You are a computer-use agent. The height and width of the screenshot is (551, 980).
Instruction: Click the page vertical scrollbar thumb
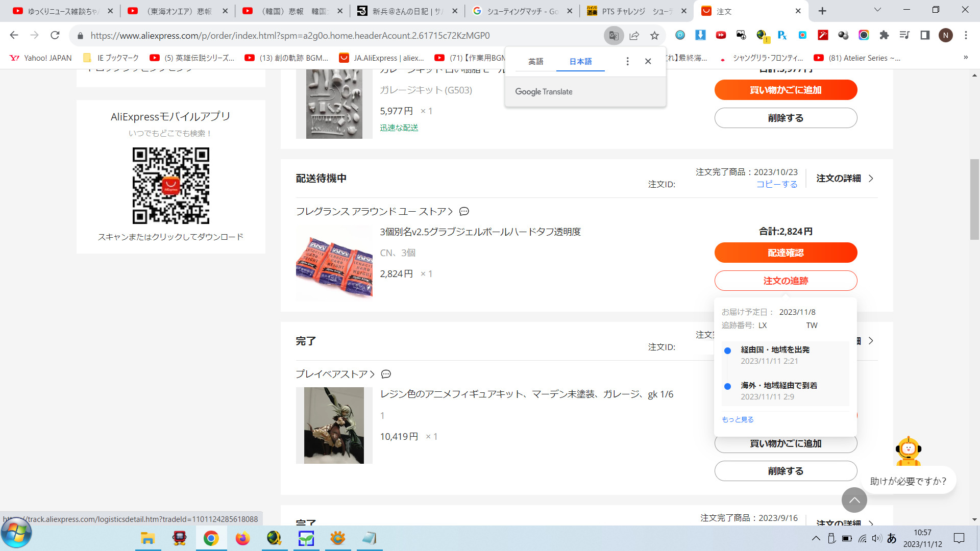[974, 199]
